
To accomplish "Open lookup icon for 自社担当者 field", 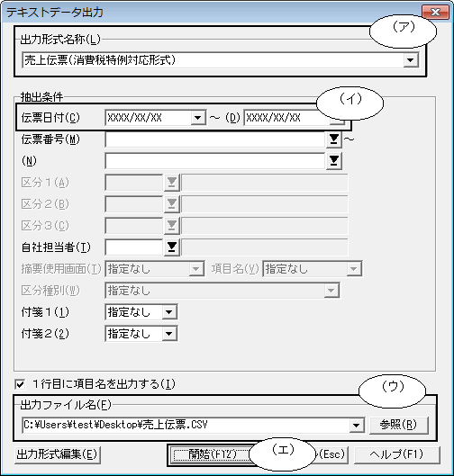I will [x=172, y=247].
